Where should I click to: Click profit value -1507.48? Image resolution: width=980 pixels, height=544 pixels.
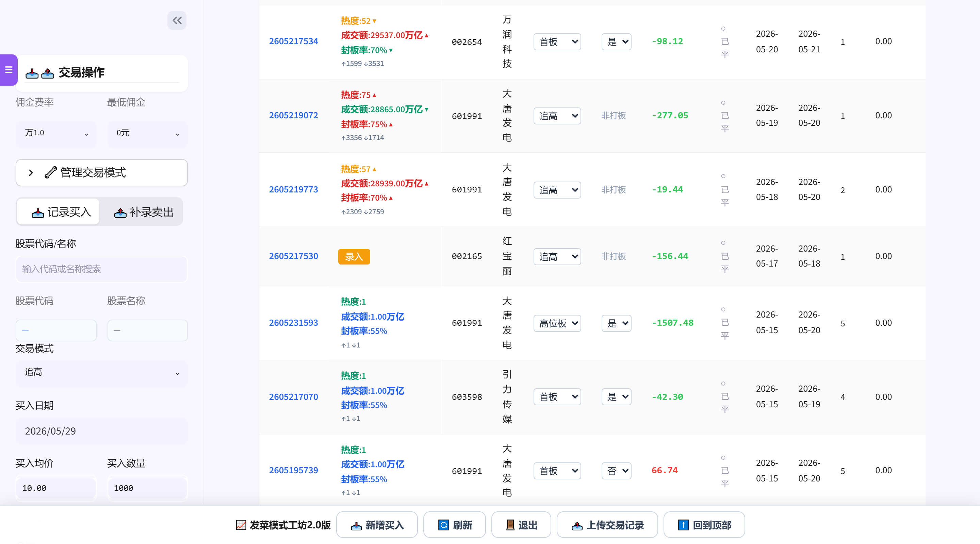tap(673, 323)
